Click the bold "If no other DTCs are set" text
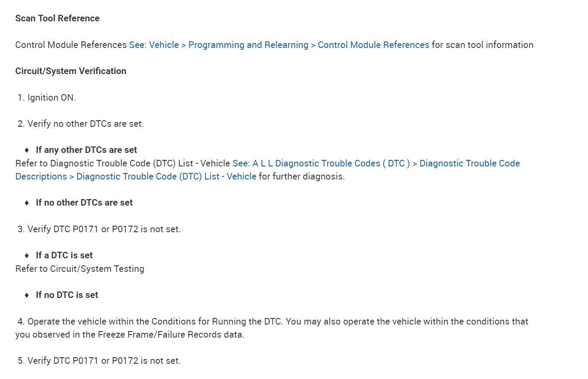This screenshot has height=379, width=588. point(84,203)
